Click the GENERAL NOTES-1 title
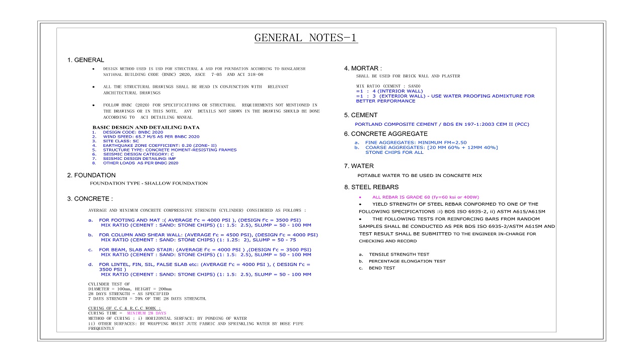Viewport: 644px width, 362px height. pos(306,38)
